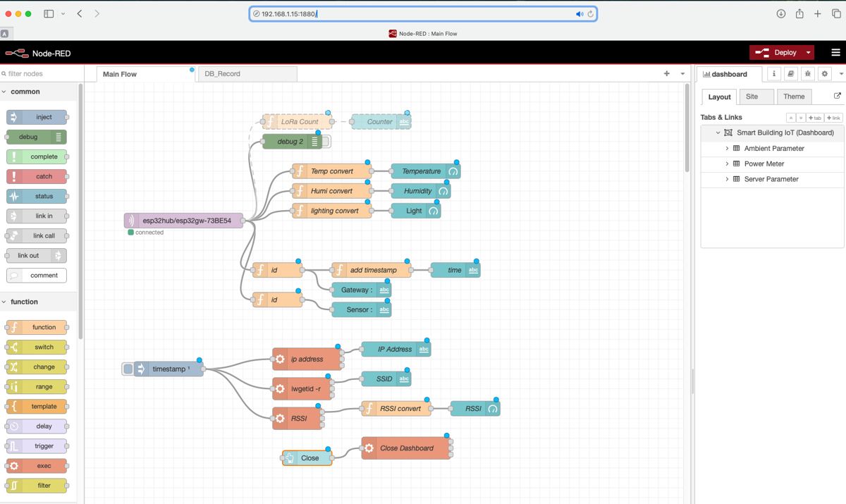Click the filter nodes search field
The height and width of the screenshot is (504, 846).
click(42, 73)
